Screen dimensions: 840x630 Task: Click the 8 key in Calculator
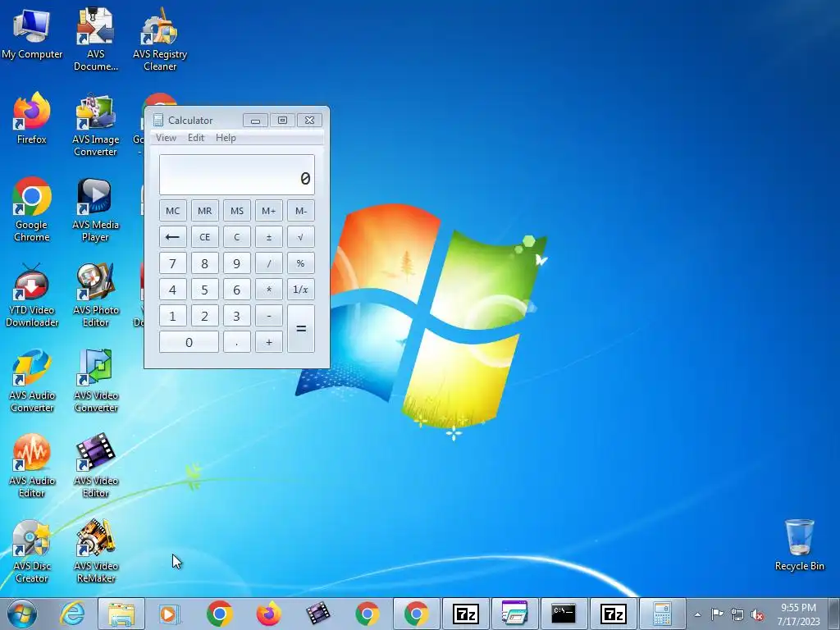[x=204, y=263]
